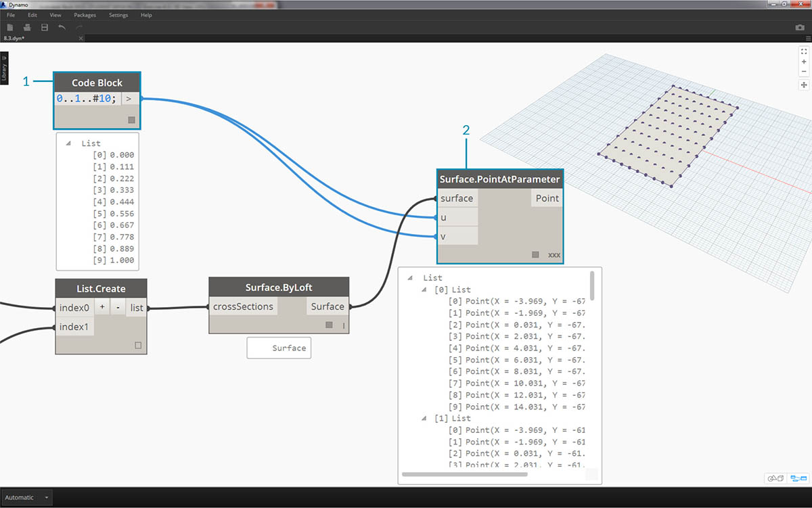
Task: Add input with List.Create plus button
Action: tap(102, 307)
